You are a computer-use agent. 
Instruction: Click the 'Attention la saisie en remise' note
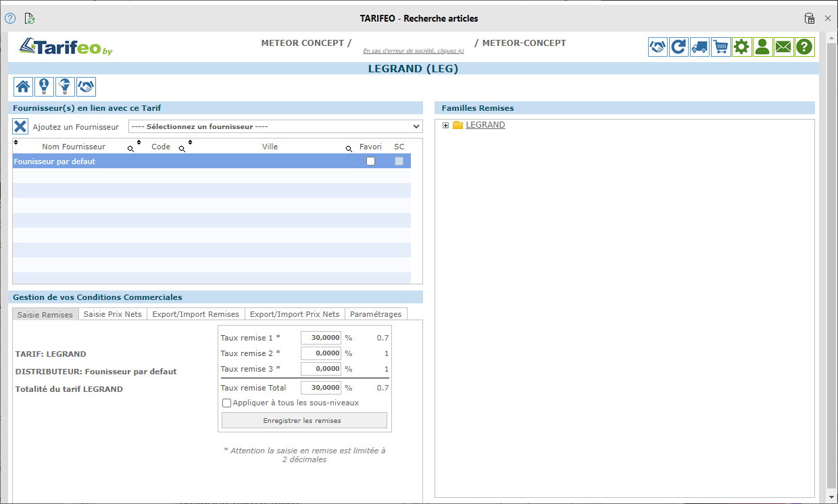tap(305, 455)
